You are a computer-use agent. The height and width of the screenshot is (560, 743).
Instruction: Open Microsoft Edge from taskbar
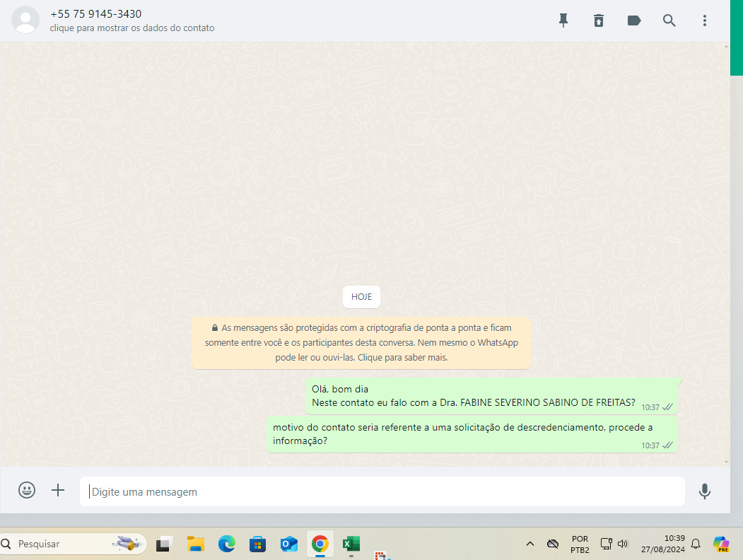tap(226, 544)
